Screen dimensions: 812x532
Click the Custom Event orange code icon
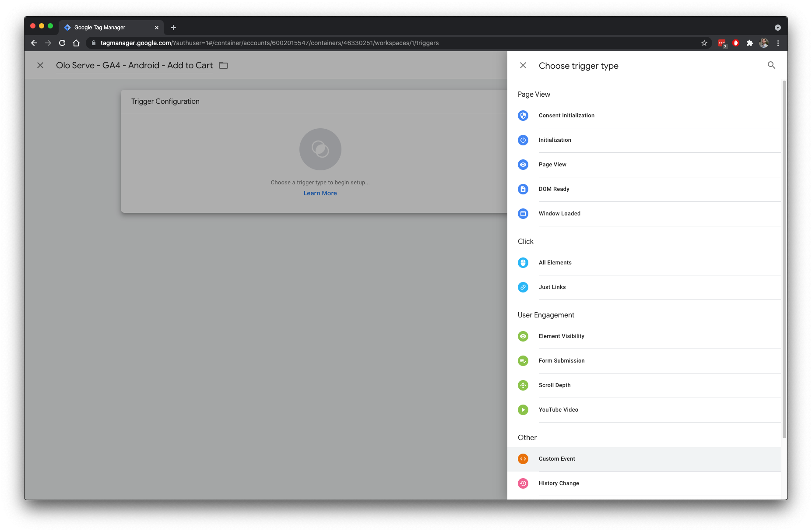(523, 459)
